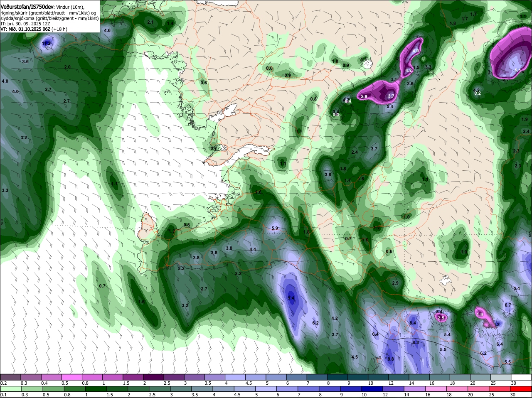Click the red 30 swatch in the lower rain legend
This screenshot has width=532, height=398.
tap(522, 389)
